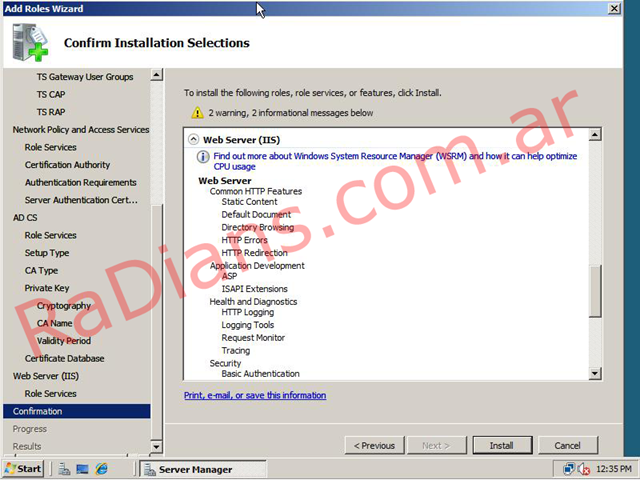Click the network status tray icon
This screenshot has width=640, height=480.
569,469
